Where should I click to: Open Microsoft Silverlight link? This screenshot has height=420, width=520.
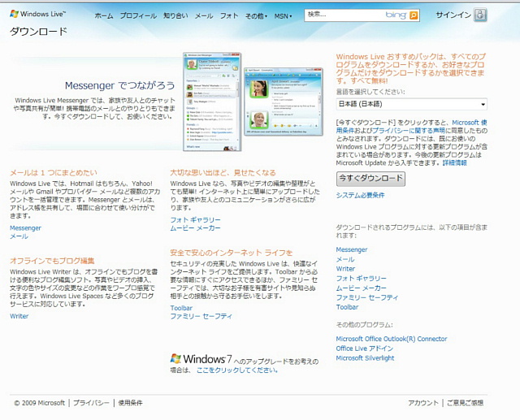coord(365,358)
